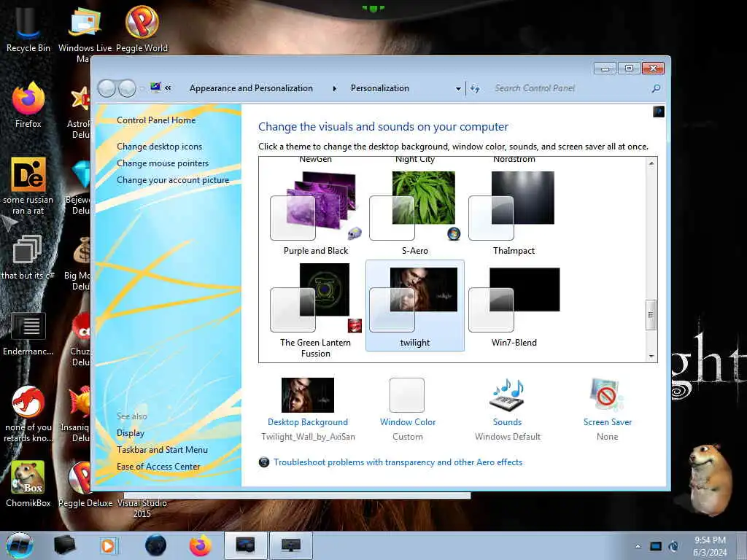Viewport: 747px width, 560px height.
Task: Expand the address bar history dropdown arrow
Action: click(458, 88)
